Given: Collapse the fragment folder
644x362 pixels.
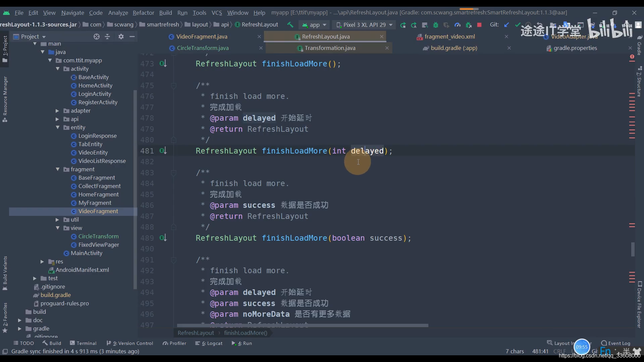Looking at the screenshot, I should (58, 169).
